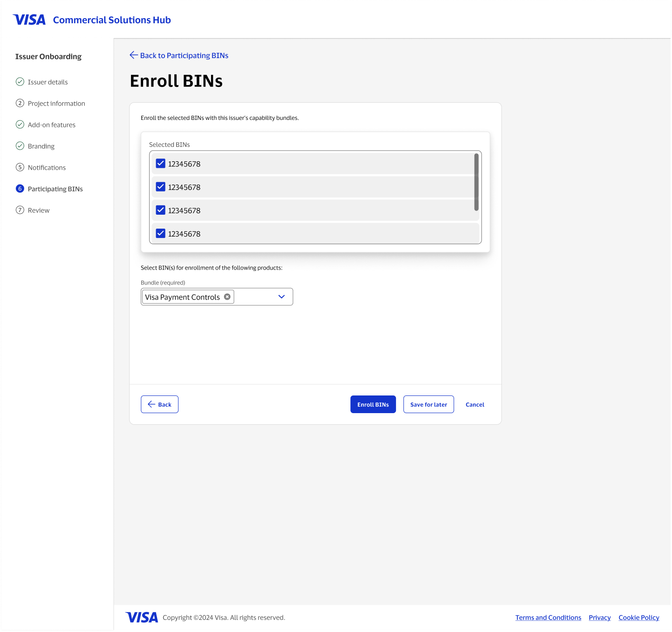Uncheck the fourth 12345678 BIN checkbox
Viewport: 672px width, 632px height.
coord(161,233)
